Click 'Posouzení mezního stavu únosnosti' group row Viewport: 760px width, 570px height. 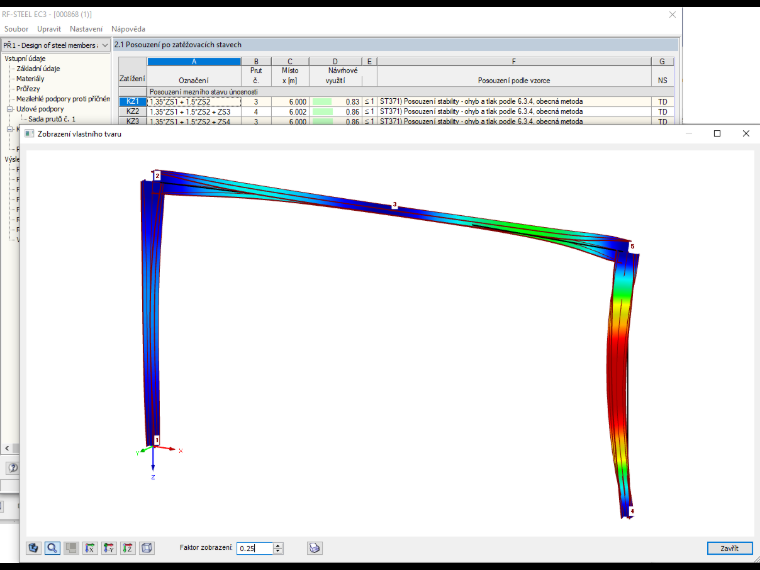point(203,92)
